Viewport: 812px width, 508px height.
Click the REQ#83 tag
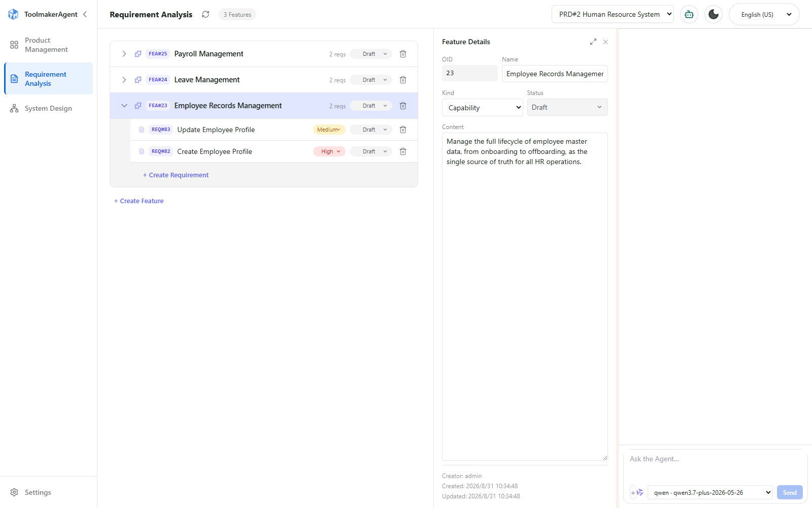[x=161, y=130]
